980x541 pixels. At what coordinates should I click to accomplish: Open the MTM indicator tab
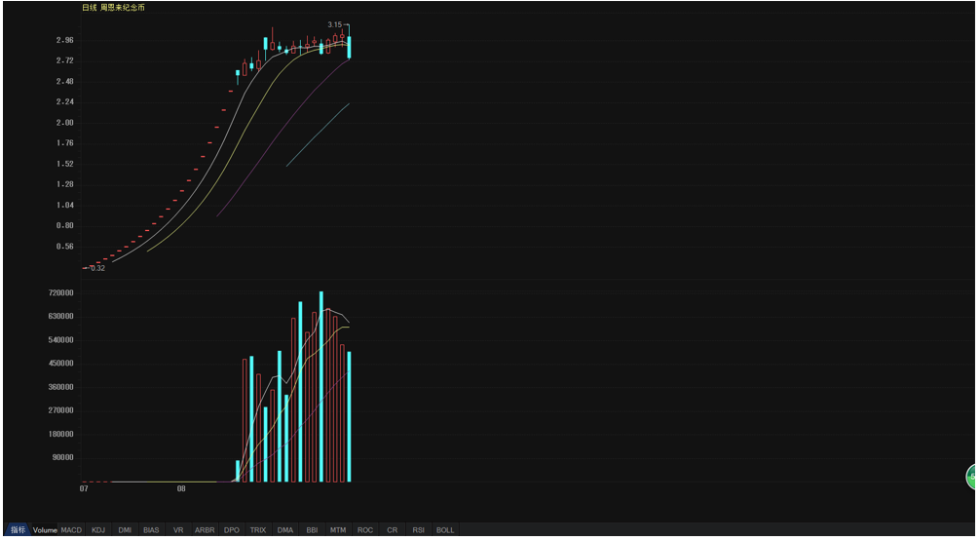pyautogui.click(x=338, y=530)
